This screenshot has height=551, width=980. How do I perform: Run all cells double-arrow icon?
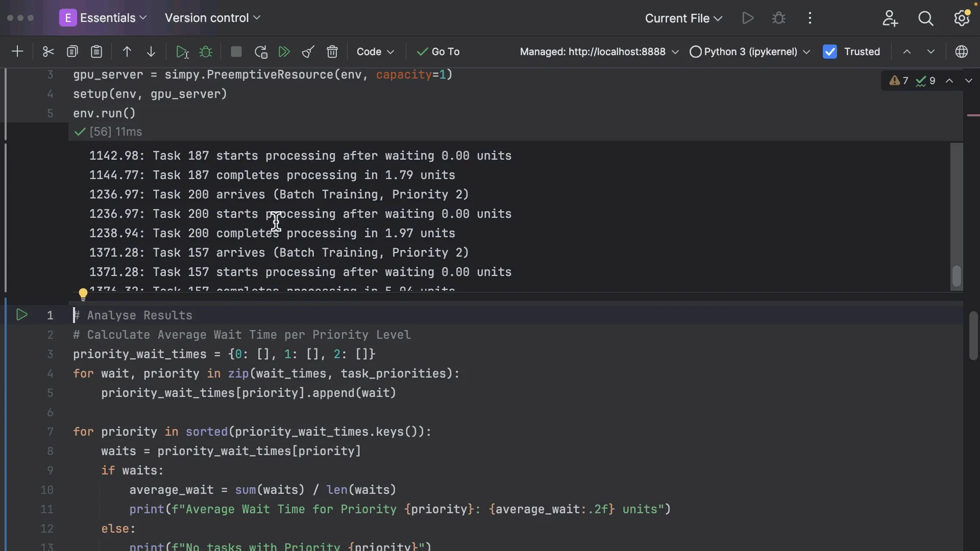284,52
